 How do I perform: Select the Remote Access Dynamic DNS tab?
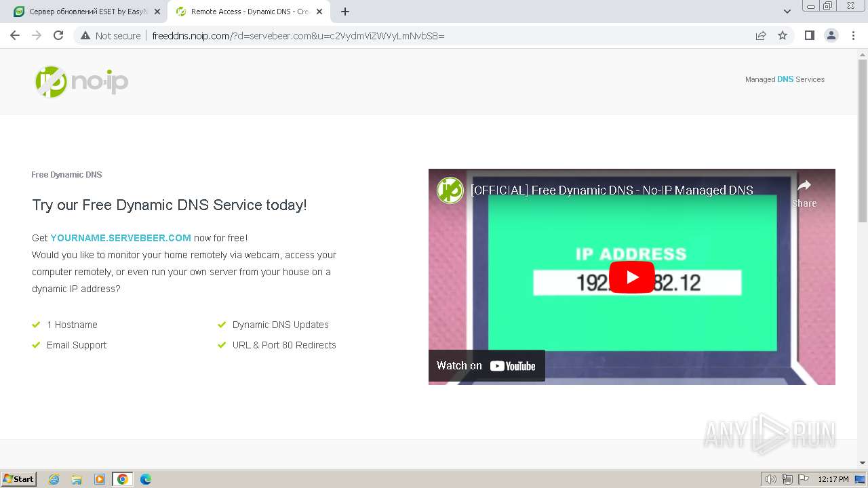tap(250, 12)
